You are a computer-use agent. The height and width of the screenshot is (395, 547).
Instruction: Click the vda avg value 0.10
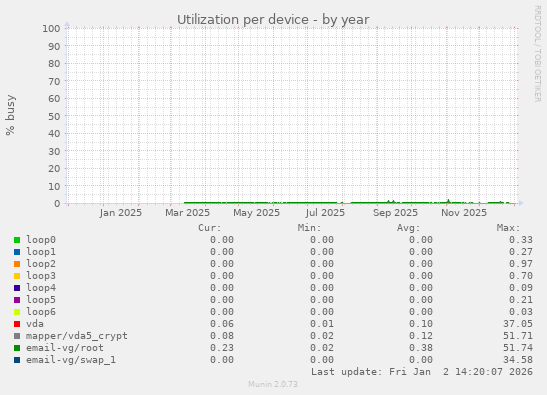pyautogui.click(x=421, y=324)
